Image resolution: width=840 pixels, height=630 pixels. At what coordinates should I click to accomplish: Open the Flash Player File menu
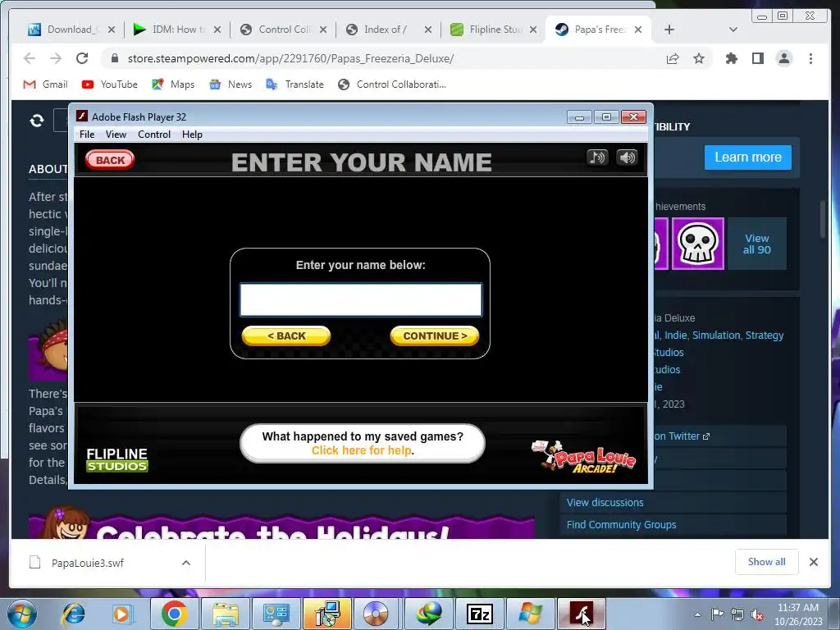tap(87, 135)
